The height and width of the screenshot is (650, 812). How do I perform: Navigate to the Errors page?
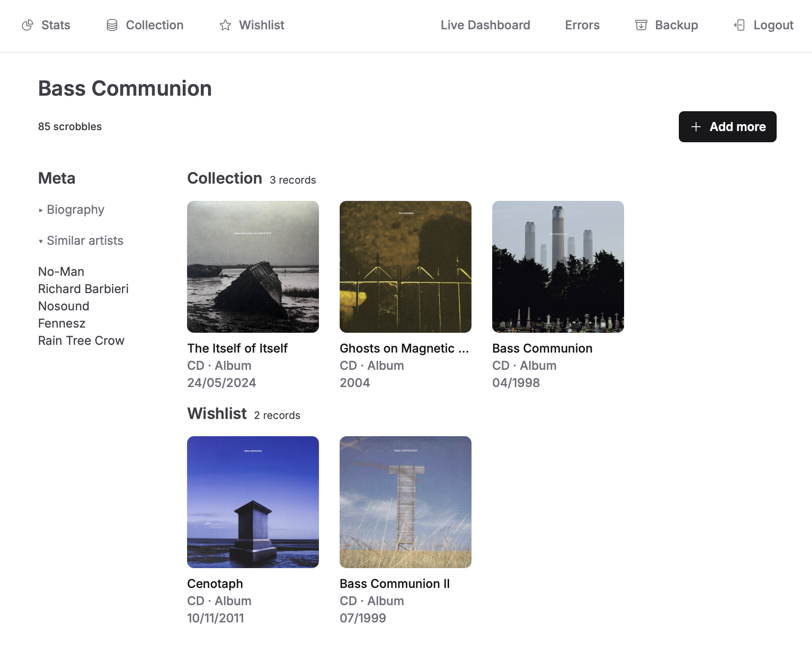582,25
